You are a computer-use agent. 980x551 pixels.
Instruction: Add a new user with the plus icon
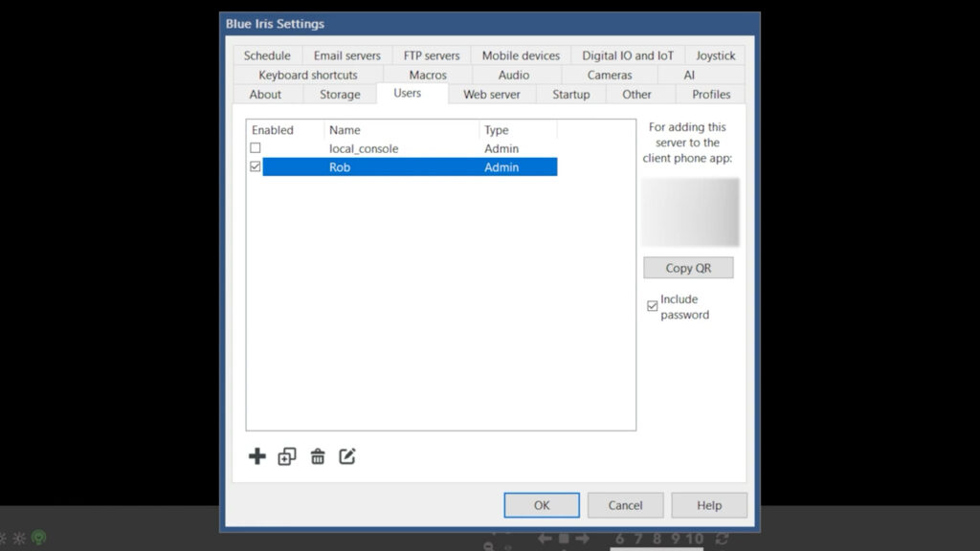(256, 456)
